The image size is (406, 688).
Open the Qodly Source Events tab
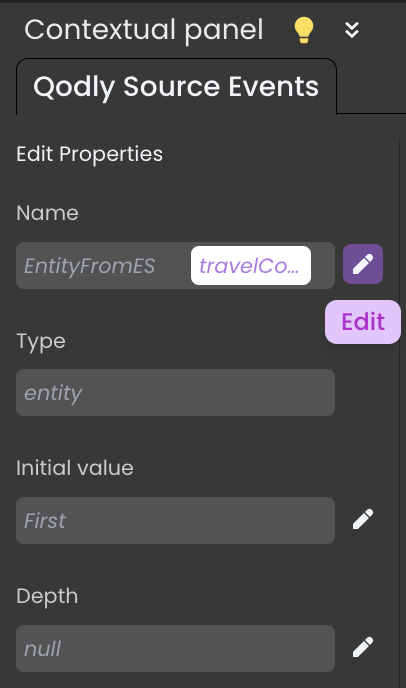176,86
